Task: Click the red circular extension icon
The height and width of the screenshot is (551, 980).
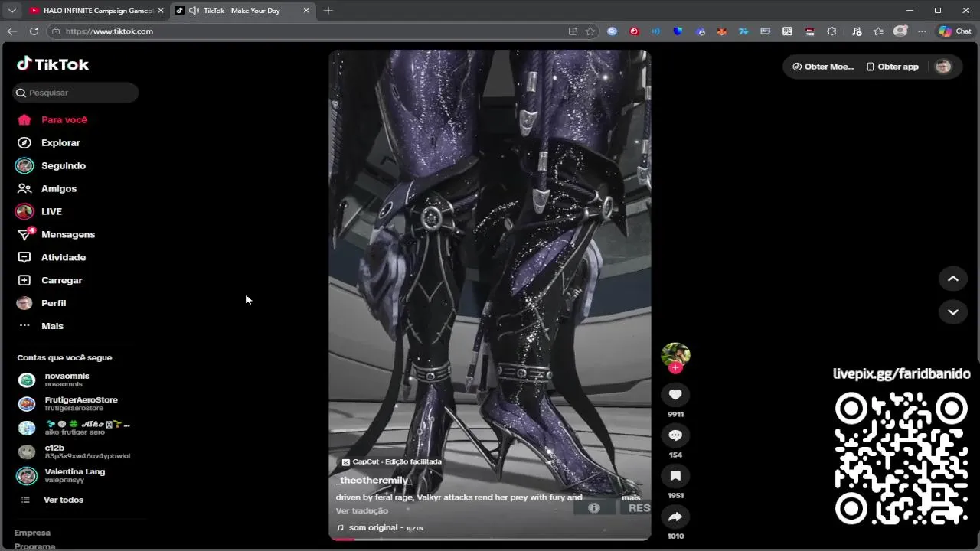Action: pyautogui.click(x=634, y=31)
